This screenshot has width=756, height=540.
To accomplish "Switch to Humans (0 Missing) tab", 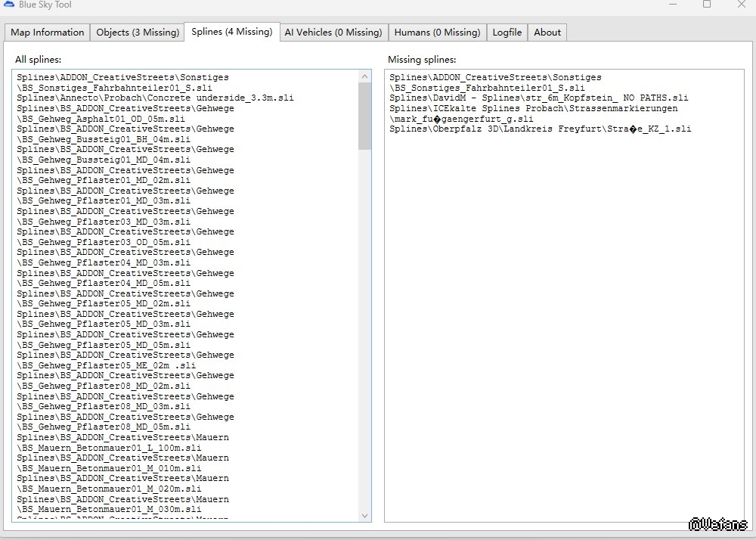I will click(x=437, y=33).
